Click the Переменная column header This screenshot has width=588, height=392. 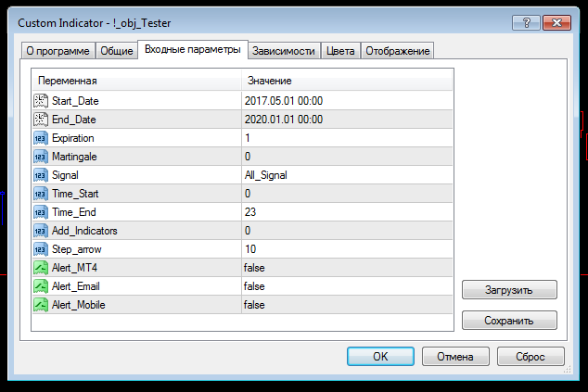(137, 81)
